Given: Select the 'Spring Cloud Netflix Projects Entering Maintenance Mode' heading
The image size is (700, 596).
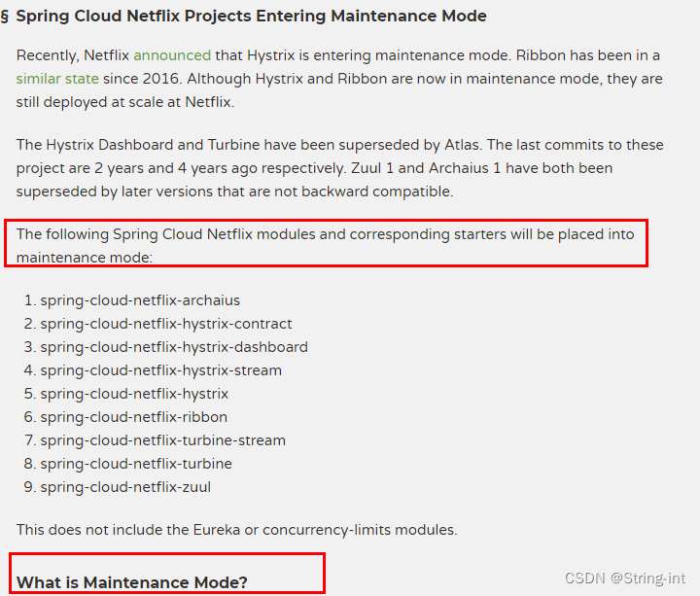Looking at the screenshot, I should (x=252, y=17).
